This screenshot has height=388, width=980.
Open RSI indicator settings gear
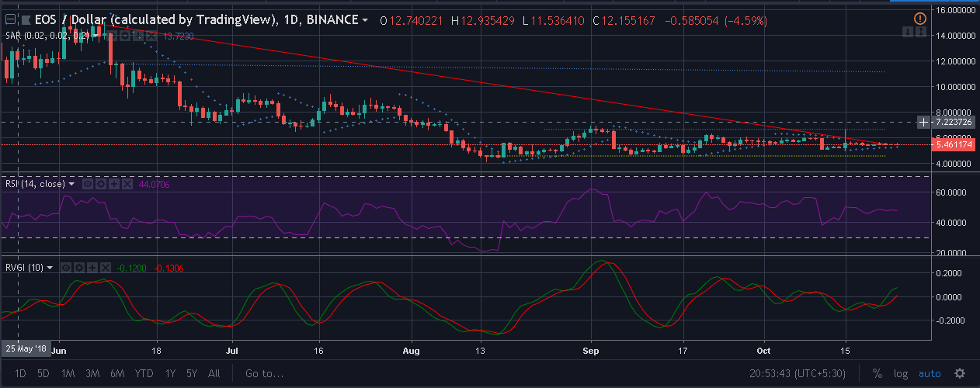click(x=101, y=184)
